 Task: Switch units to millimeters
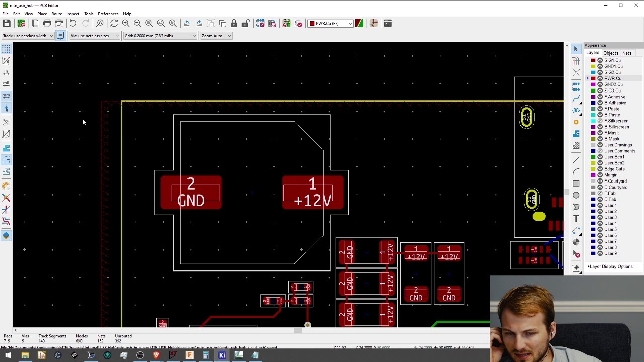pos(6,96)
